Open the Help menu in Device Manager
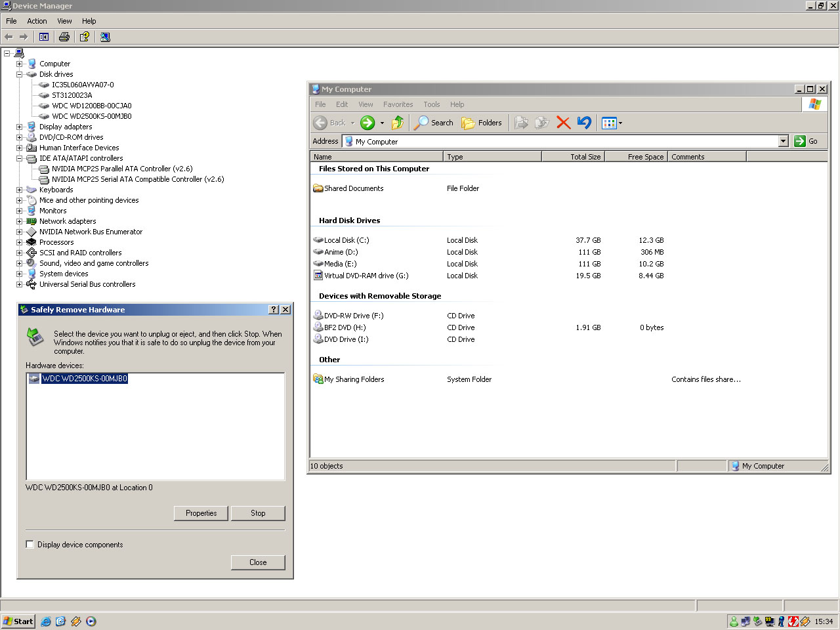Viewport: 840px width, 630px height. tap(89, 21)
